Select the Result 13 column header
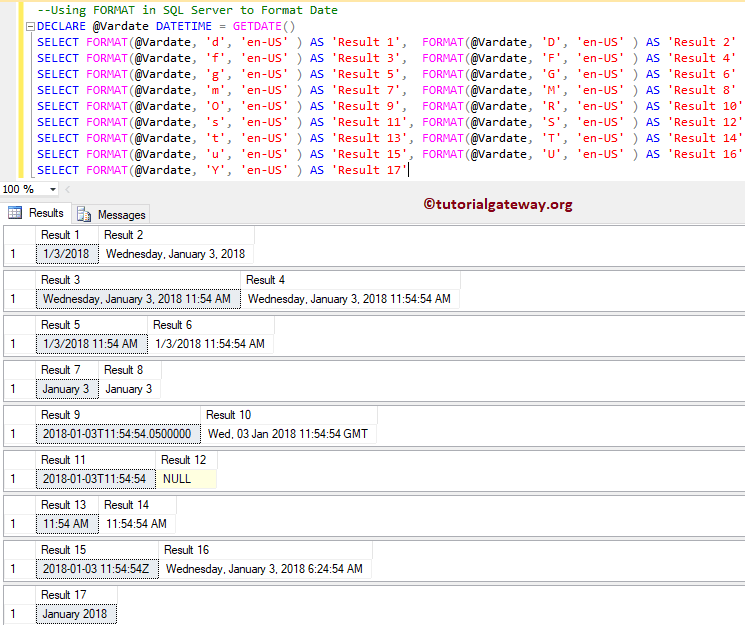 coord(67,505)
